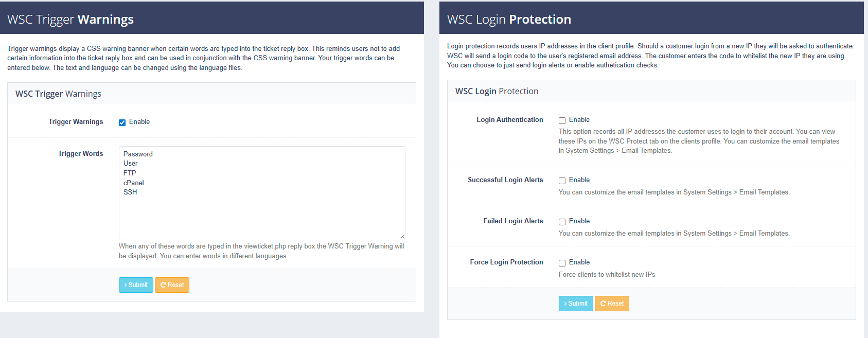
Task: Click inside the Trigger Words text area
Action: [262, 192]
